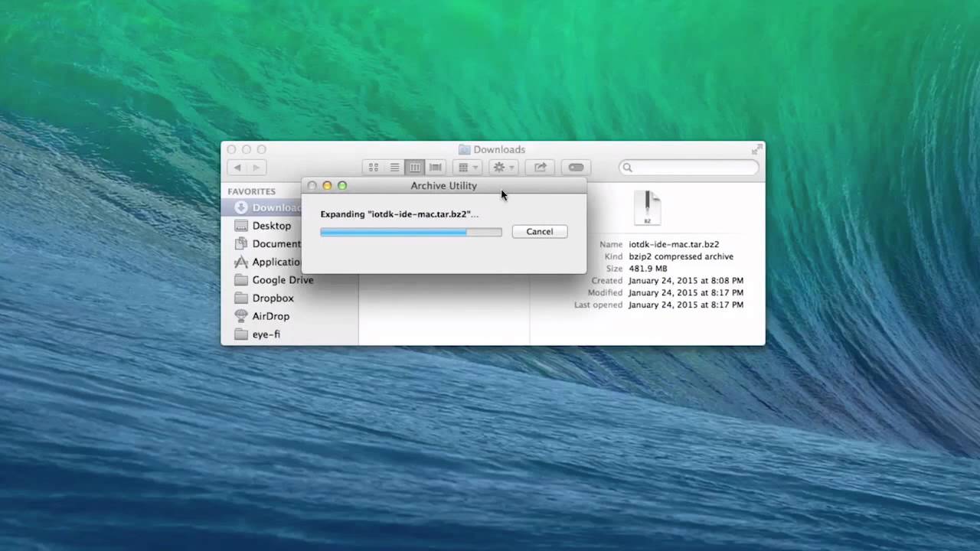The width and height of the screenshot is (980, 551).
Task: Open Dropbox folder in sidebar
Action: point(264,298)
